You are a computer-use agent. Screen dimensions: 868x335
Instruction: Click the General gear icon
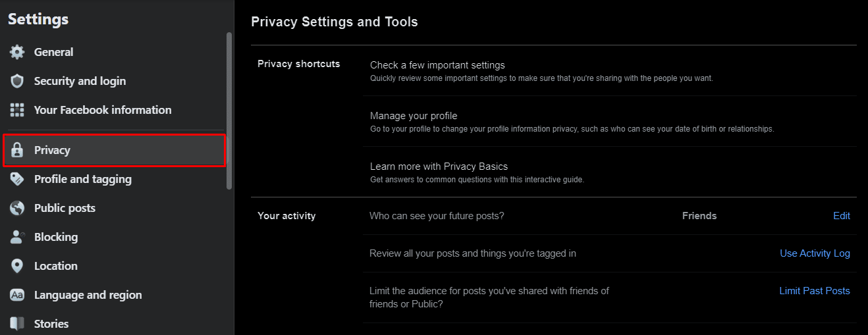(x=17, y=52)
